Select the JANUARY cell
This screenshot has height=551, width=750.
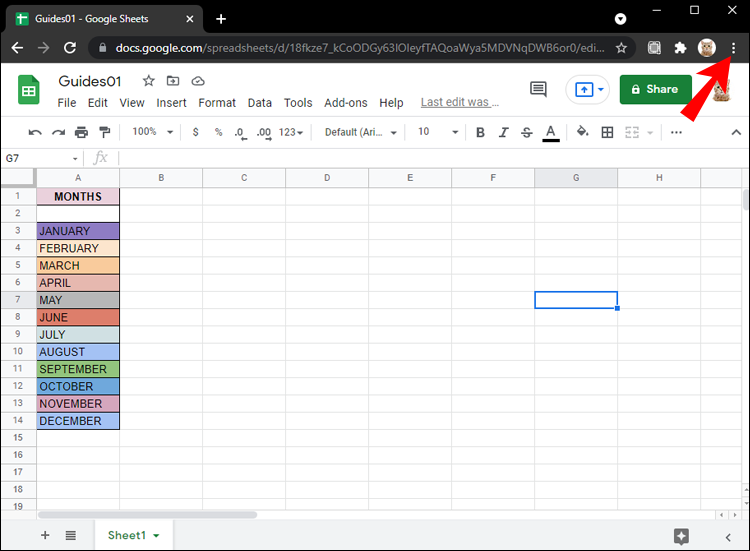tap(78, 231)
